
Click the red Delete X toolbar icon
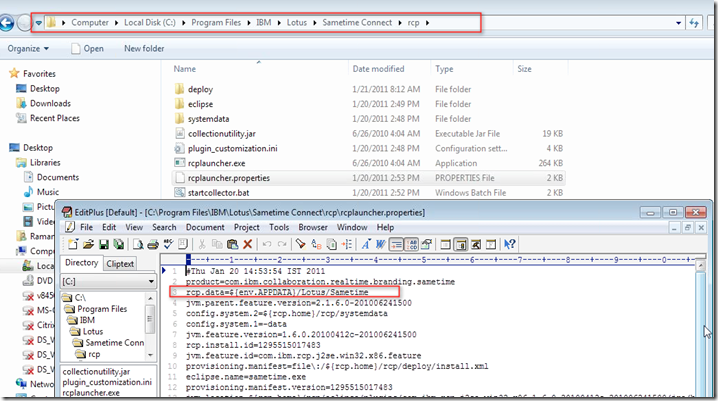(x=247, y=244)
